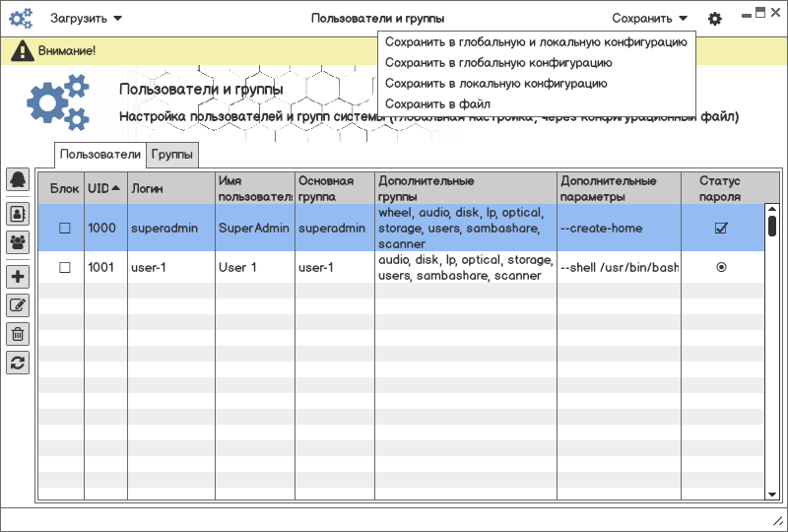Switch to the Группы tab
This screenshot has width=788, height=532.
[171, 155]
